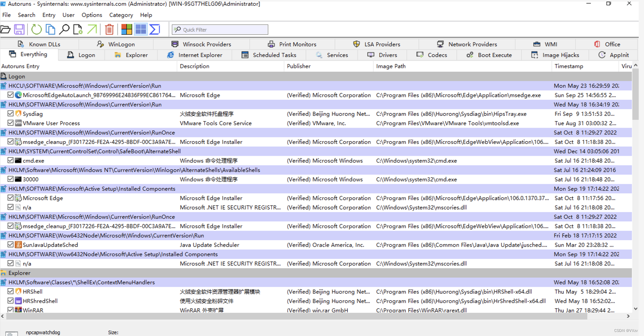
Task: Click the file-with-gear Properties toolbar icon
Action: coord(78,29)
